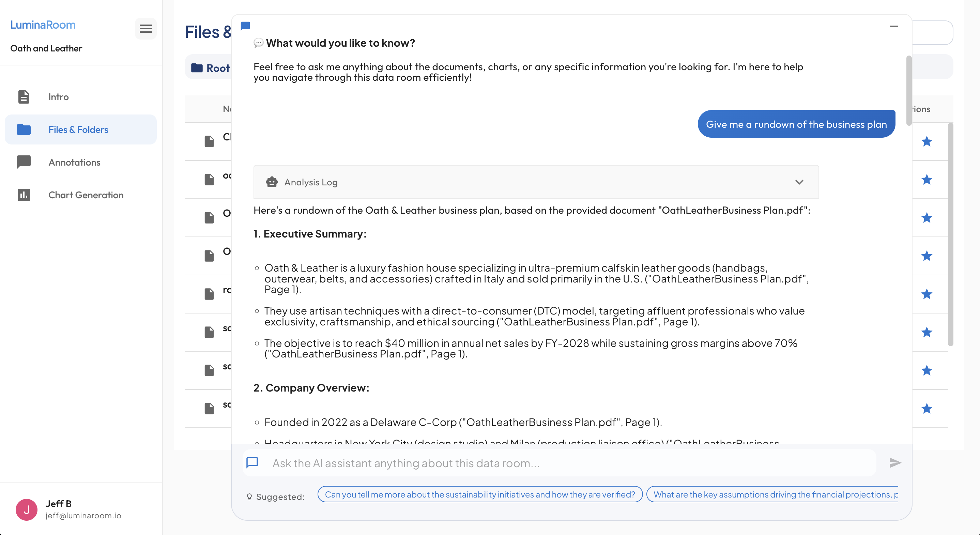Select the sustainability initiatives suggested question

pos(480,494)
